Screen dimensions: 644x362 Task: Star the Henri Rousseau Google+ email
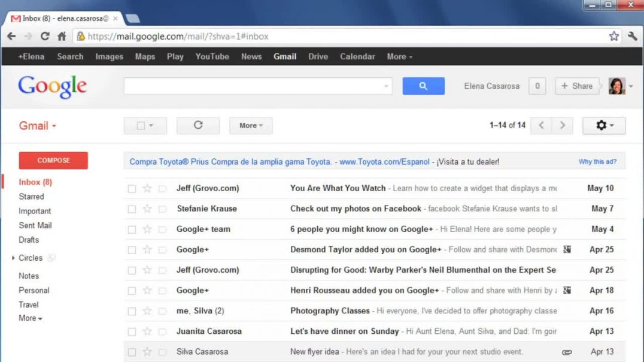click(x=147, y=291)
